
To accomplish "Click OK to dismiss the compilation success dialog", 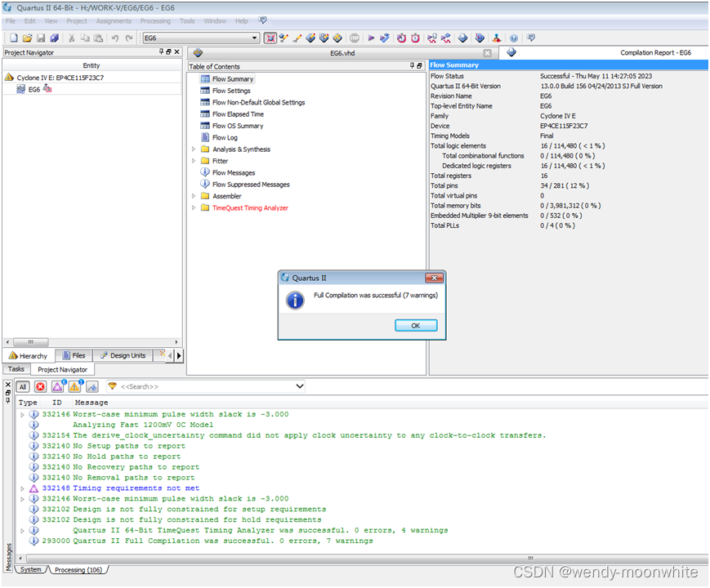I will 415,325.
